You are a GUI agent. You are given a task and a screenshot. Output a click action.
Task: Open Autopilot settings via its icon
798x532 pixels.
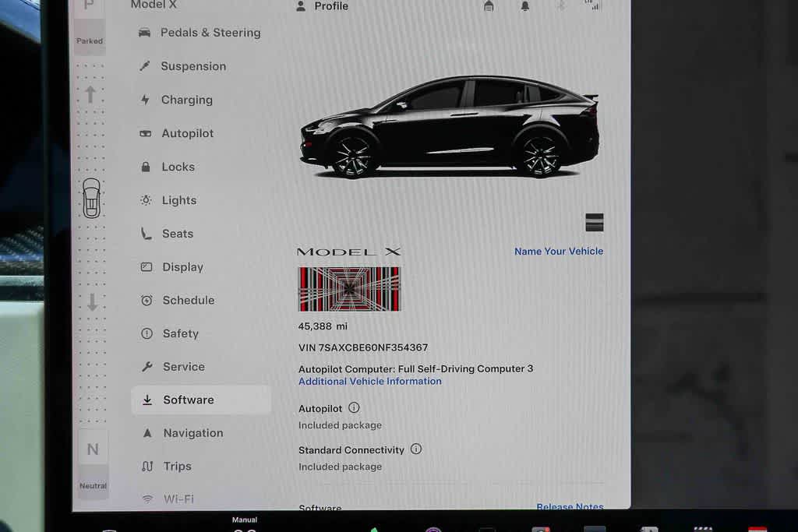(x=145, y=133)
